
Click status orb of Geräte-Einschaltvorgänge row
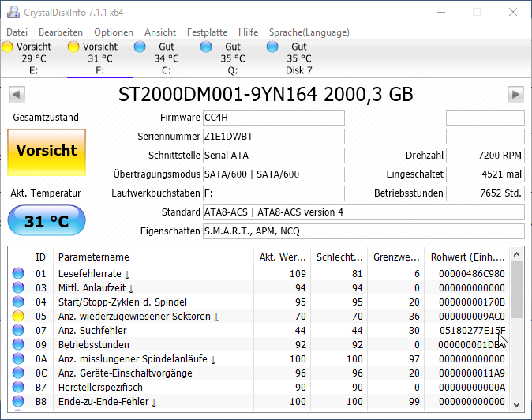click(x=18, y=373)
